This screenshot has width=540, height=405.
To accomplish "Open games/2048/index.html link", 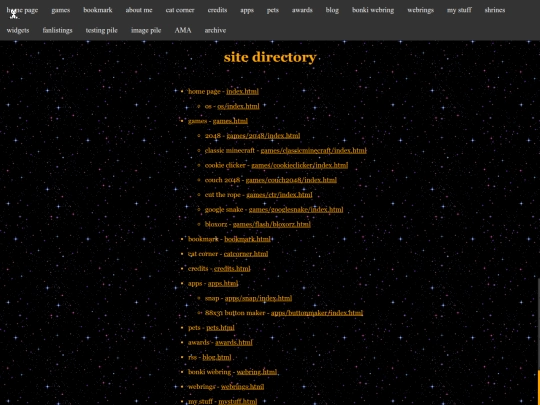I will coord(263,136).
